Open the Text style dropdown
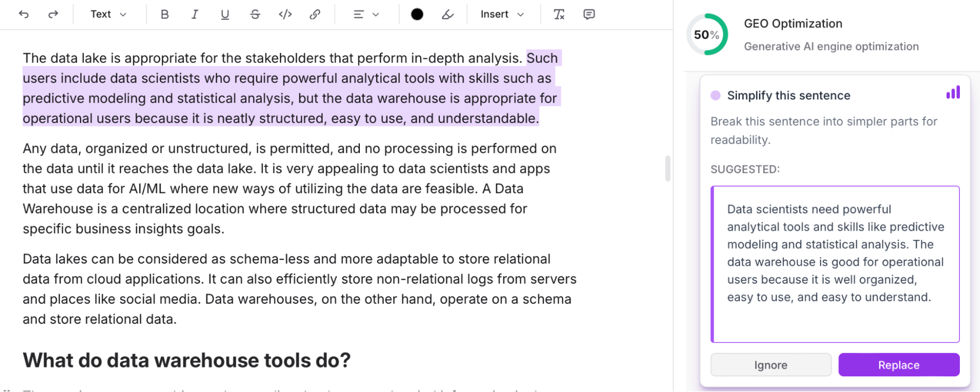This screenshot has width=980, height=392. pos(108,14)
